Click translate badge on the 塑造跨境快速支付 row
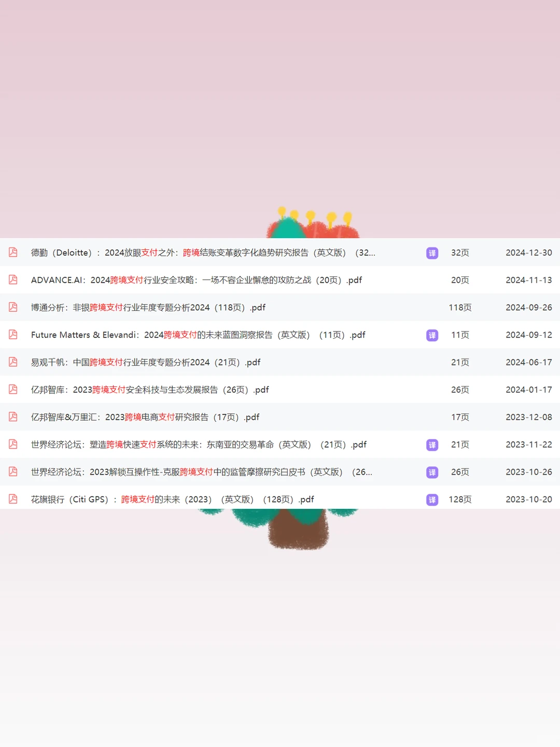560x747 pixels. (x=432, y=445)
